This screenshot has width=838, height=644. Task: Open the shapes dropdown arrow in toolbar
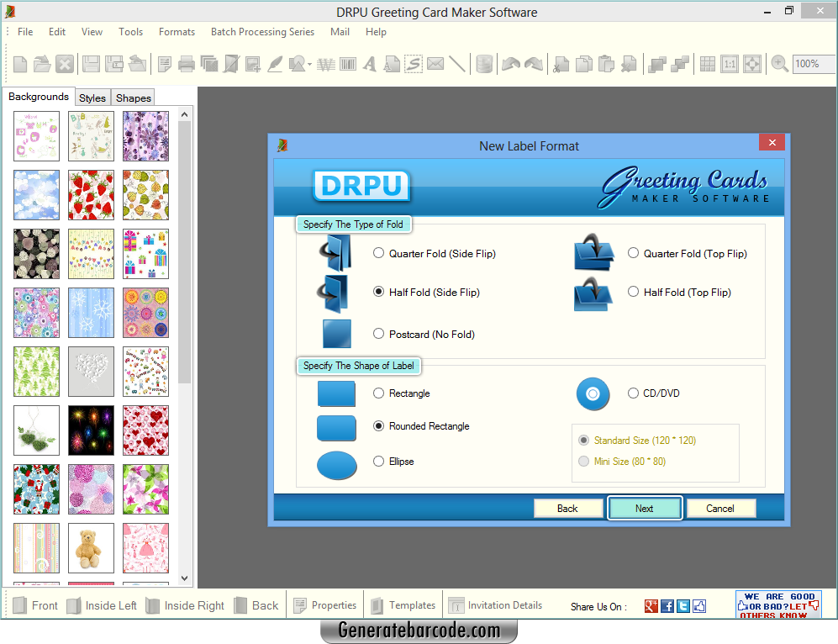(x=309, y=65)
